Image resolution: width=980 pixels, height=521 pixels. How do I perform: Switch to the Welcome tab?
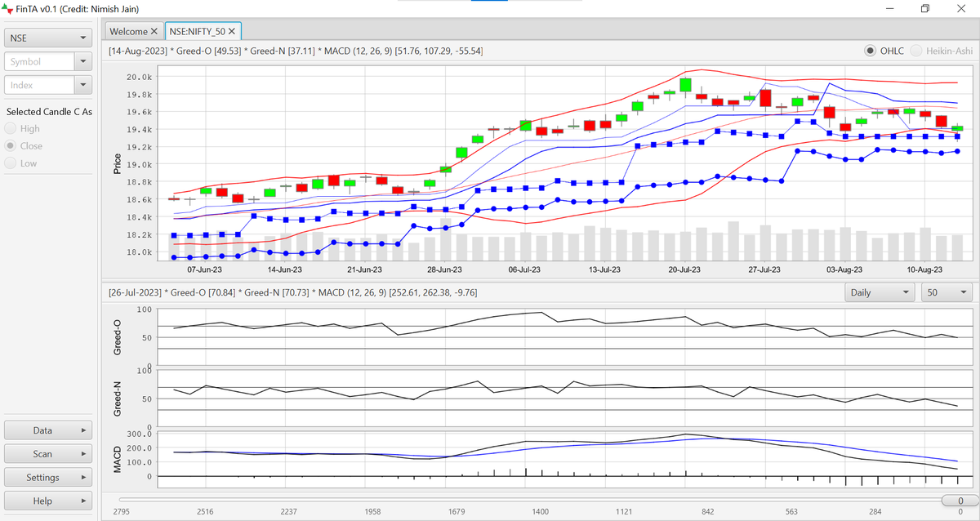128,31
